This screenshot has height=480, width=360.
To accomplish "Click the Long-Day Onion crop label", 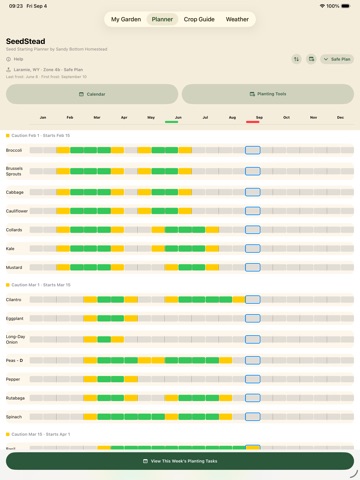I will 15,339.
